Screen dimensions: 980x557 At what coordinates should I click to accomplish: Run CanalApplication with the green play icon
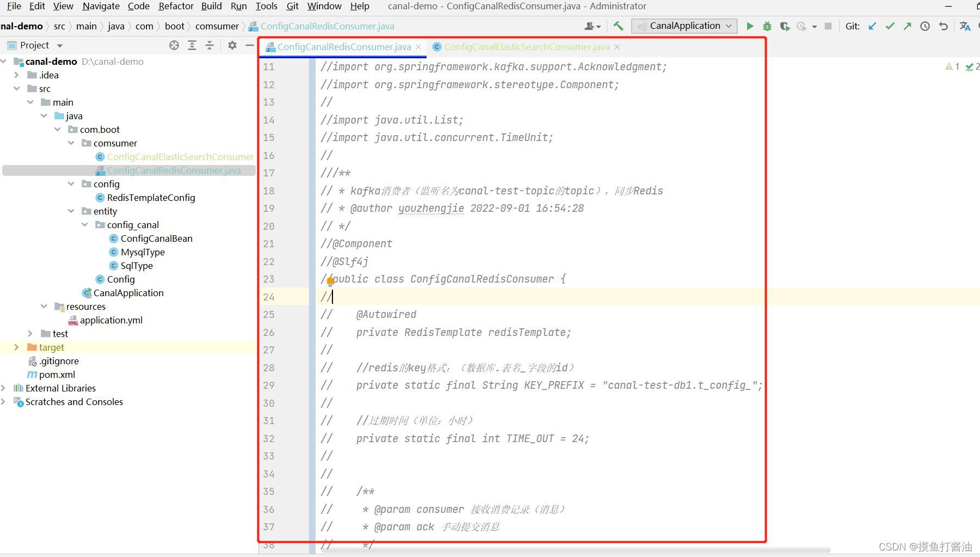[750, 26]
